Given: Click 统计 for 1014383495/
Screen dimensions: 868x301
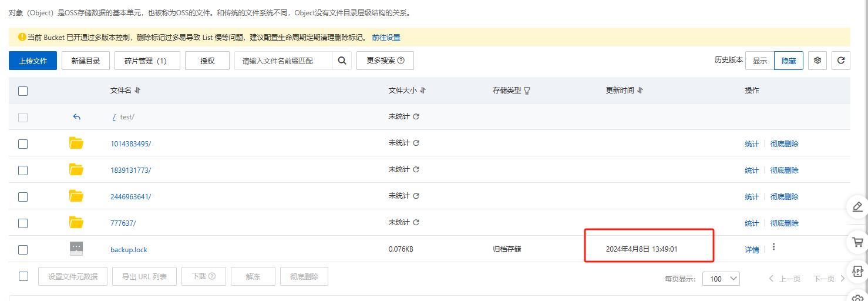Looking at the screenshot, I should click(752, 143).
